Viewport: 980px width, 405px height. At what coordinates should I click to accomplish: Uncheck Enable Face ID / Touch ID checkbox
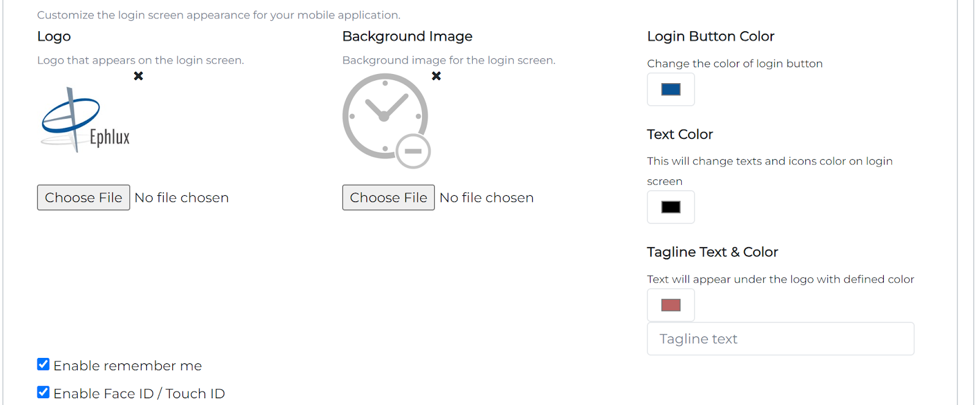point(43,392)
